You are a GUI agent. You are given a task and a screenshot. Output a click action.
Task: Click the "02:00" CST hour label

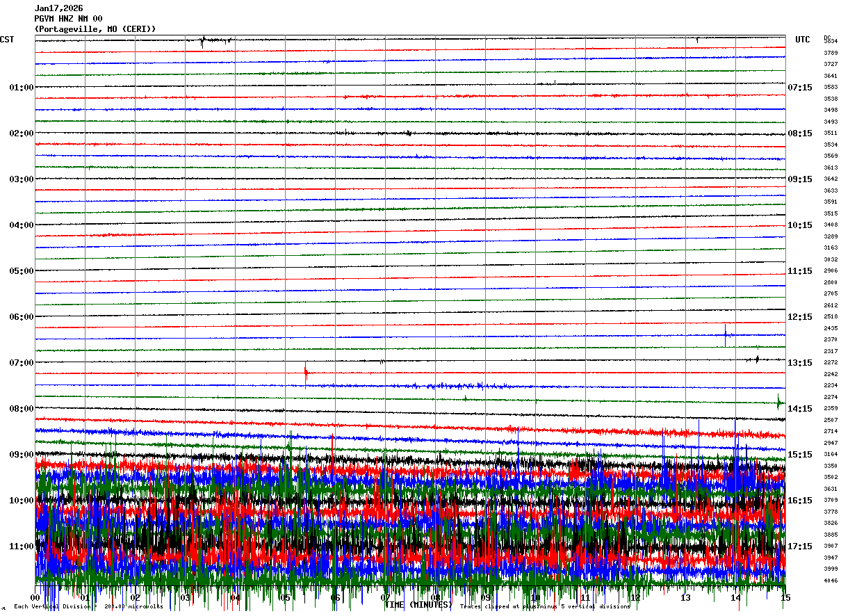[x=22, y=133]
